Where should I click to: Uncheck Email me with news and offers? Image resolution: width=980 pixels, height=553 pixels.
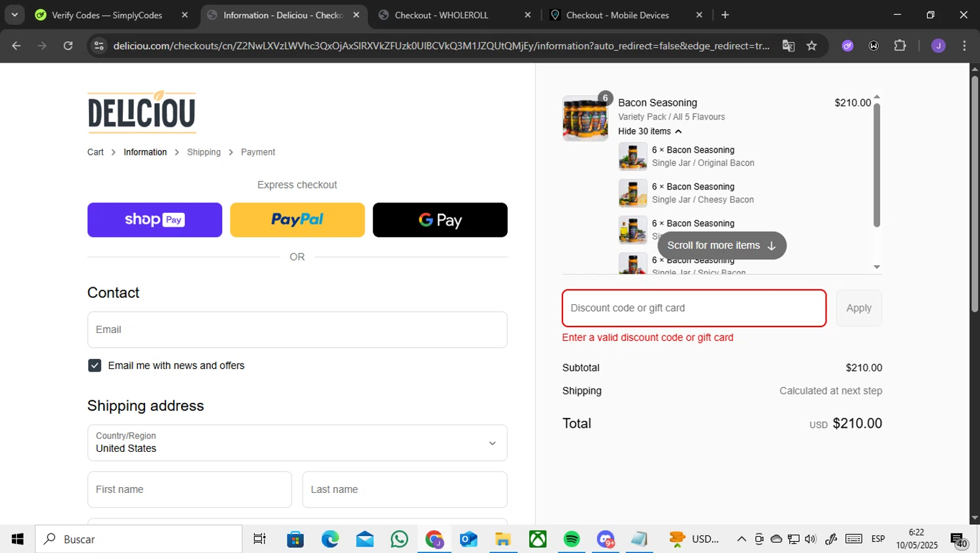[95, 366]
